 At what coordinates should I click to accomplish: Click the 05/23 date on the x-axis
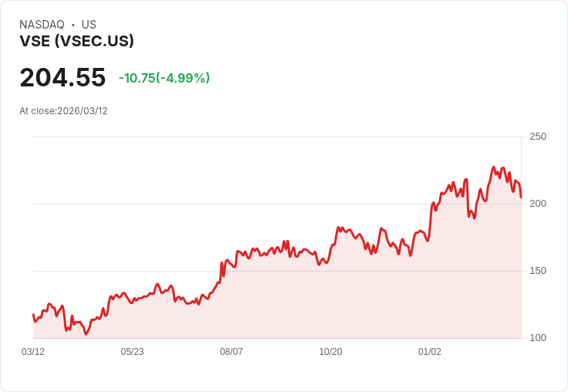click(x=132, y=352)
